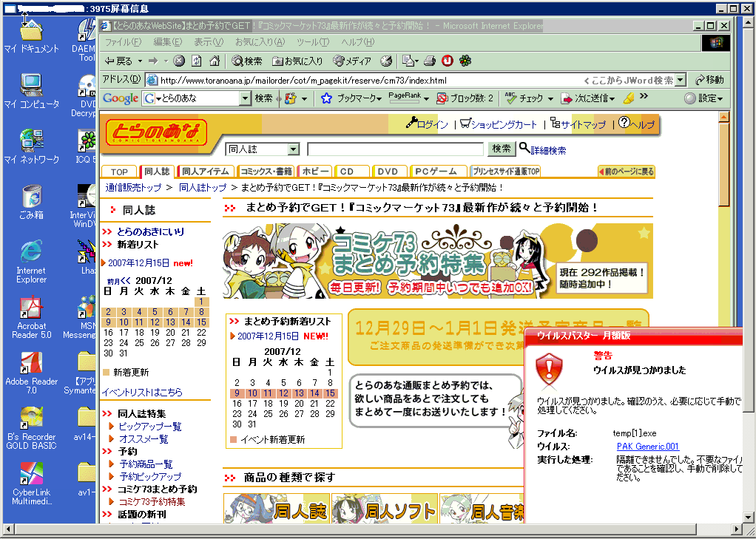Open the 詳細検索 link
Viewport: 756px width, 539px height.
548,150
